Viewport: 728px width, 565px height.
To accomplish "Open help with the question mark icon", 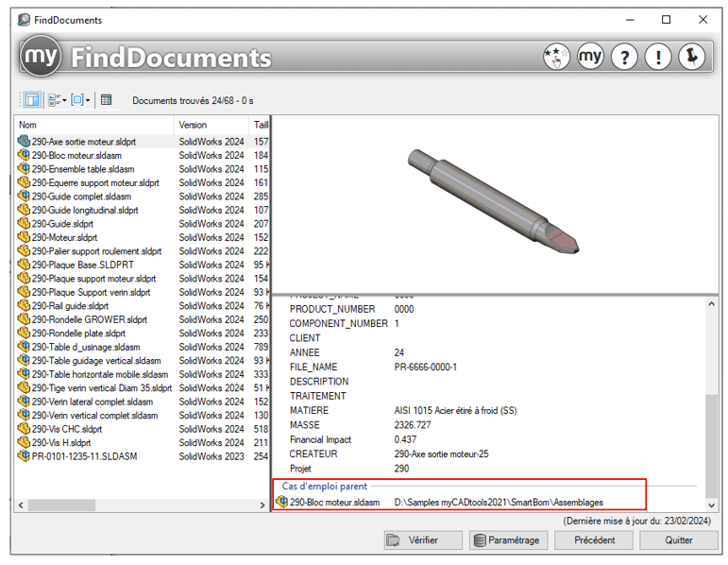I will (x=624, y=57).
